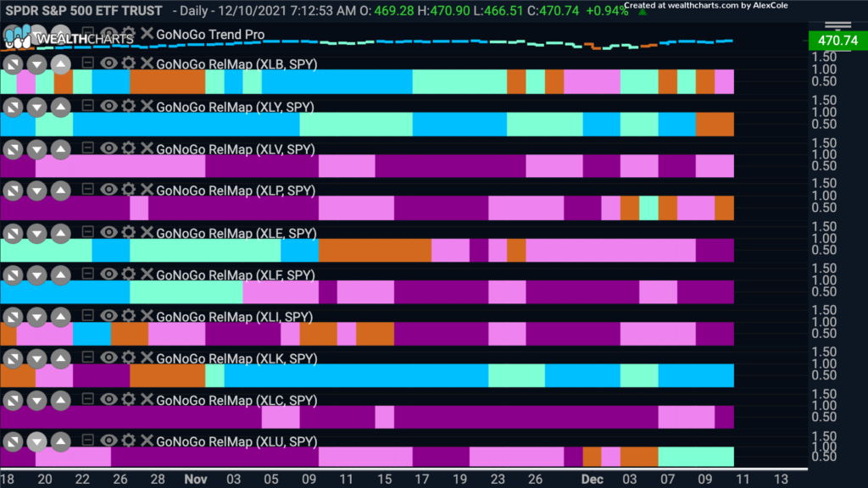Open settings gear for XLC RelMap
The image size is (868, 488).
pos(129,399)
